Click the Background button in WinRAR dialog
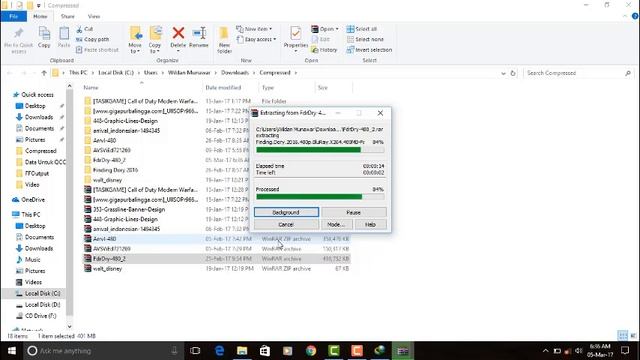This screenshot has height=360, width=640. point(286,212)
